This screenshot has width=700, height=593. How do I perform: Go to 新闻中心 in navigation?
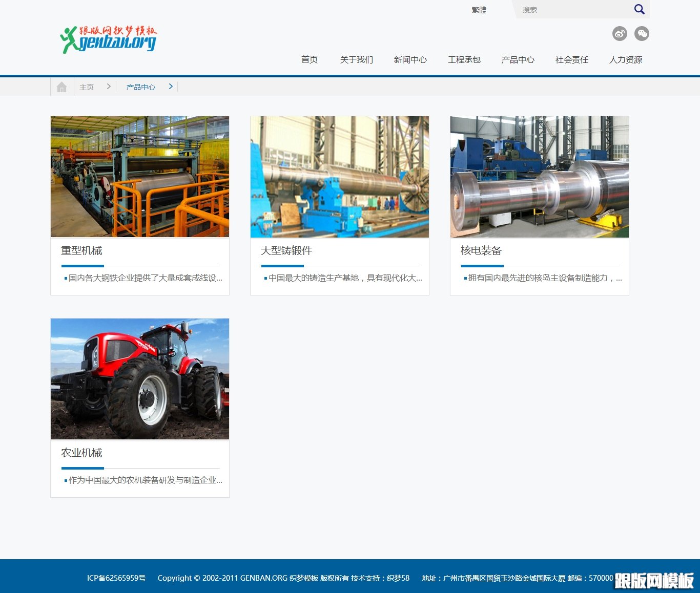(x=410, y=60)
